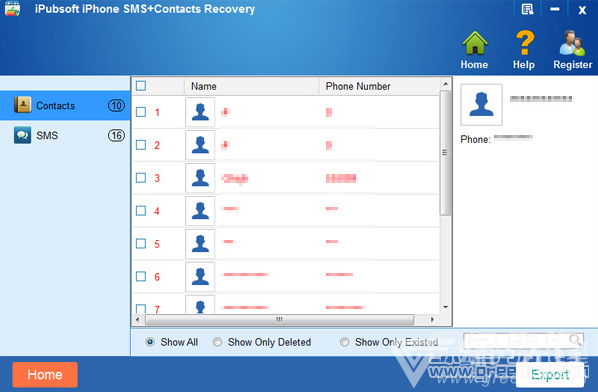Tick the checkbox for contact row 1
This screenshot has height=392, width=598.
pyautogui.click(x=141, y=112)
